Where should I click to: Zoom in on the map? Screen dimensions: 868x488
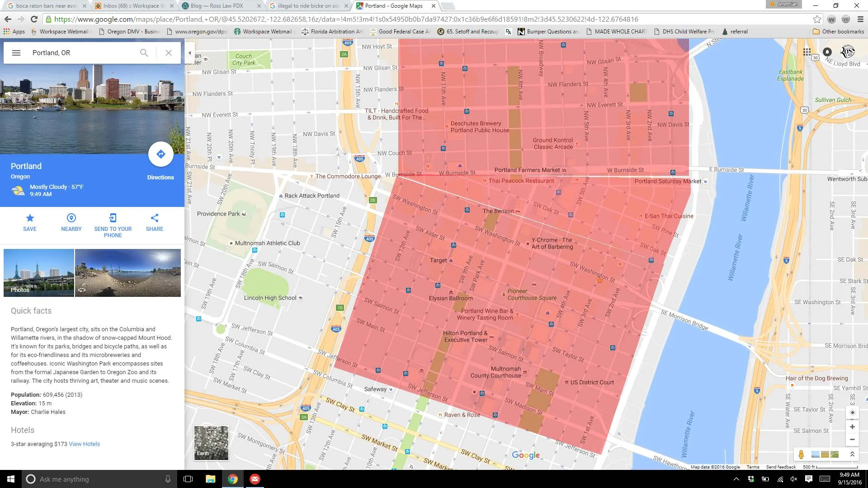click(852, 427)
